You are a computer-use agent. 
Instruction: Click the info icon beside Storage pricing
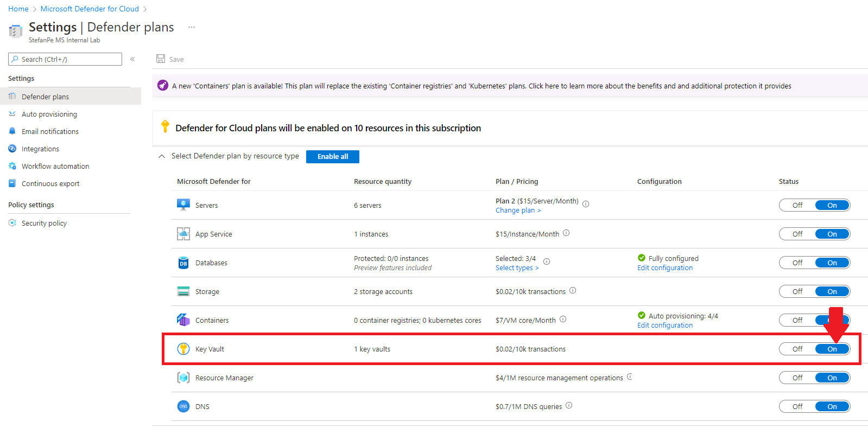pyautogui.click(x=573, y=290)
